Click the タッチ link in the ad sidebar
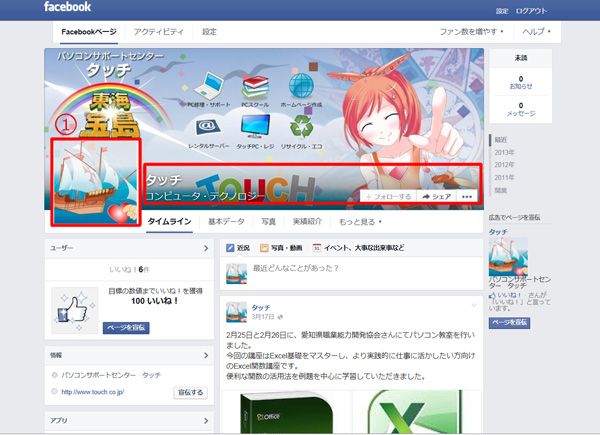 (498, 232)
